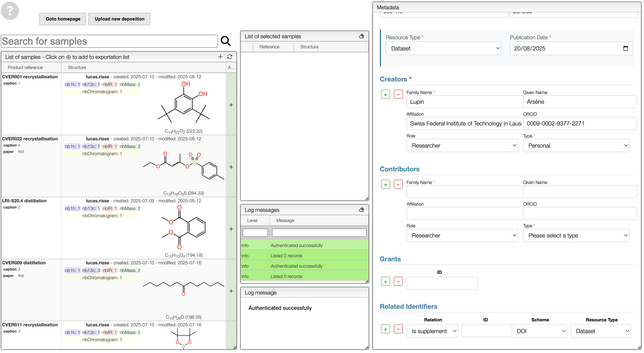This screenshot has height=353, width=644.
Task: Remove the related identifier with the red minus
Action: pyautogui.click(x=398, y=329)
